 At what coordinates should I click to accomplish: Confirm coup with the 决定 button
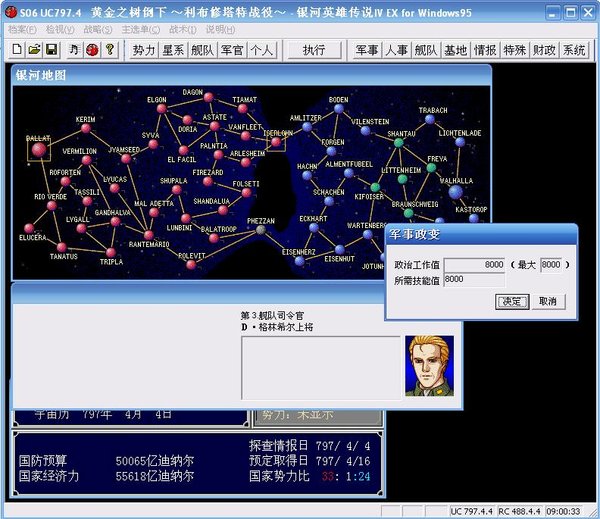point(512,302)
